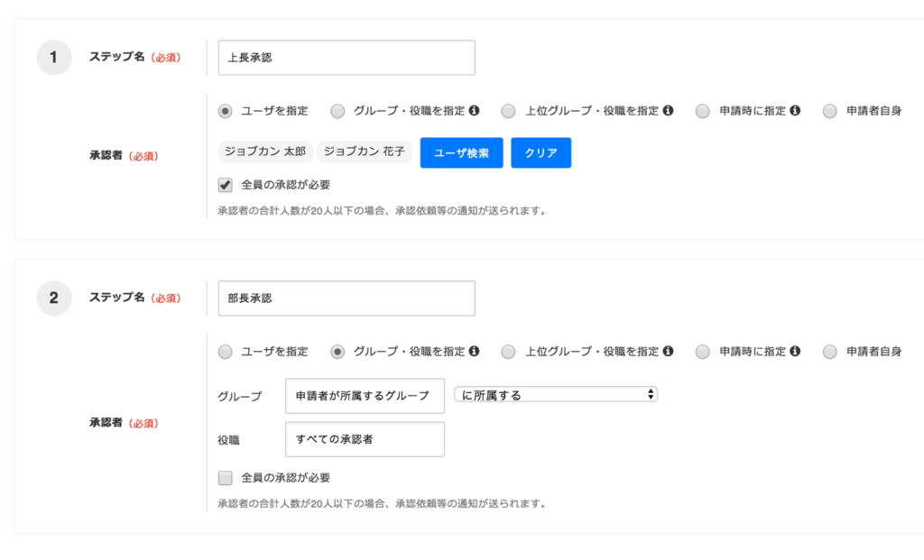
Task: Click the クリア button
Action: pos(541,151)
